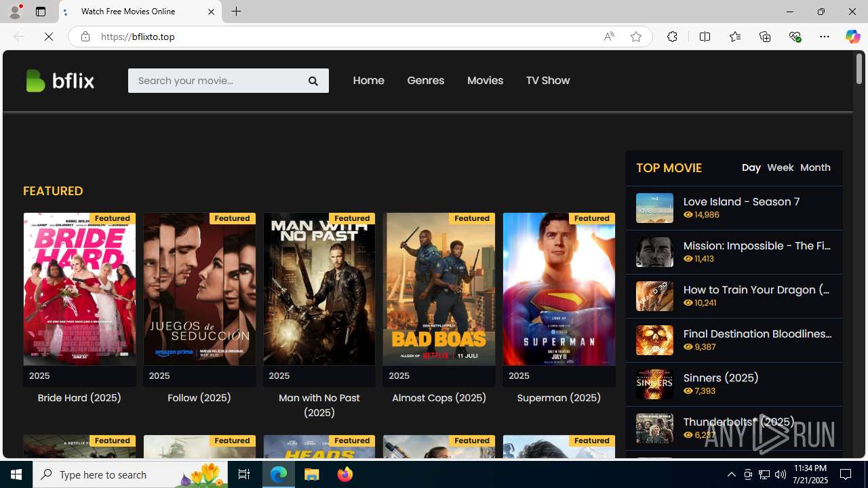Open a new browser tab

236,12
